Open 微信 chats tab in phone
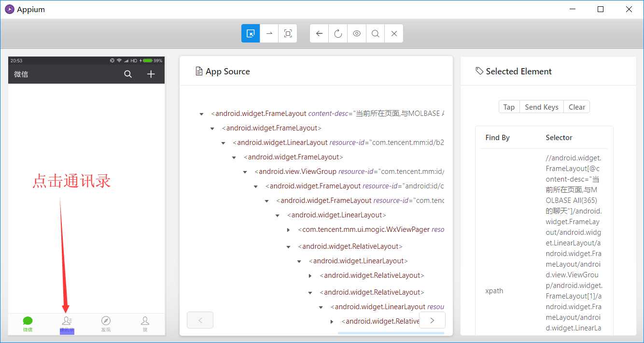Image resolution: width=644 pixels, height=343 pixels. [x=28, y=324]
